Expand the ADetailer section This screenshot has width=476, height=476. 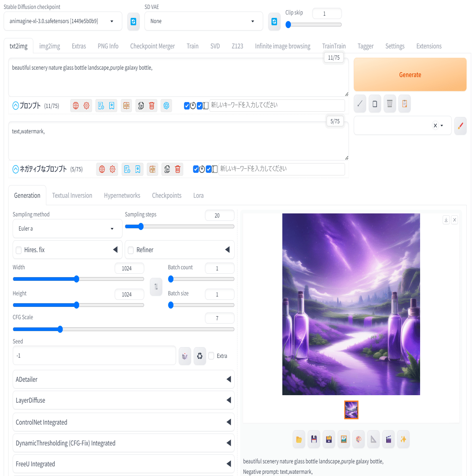tap(124, 380)
